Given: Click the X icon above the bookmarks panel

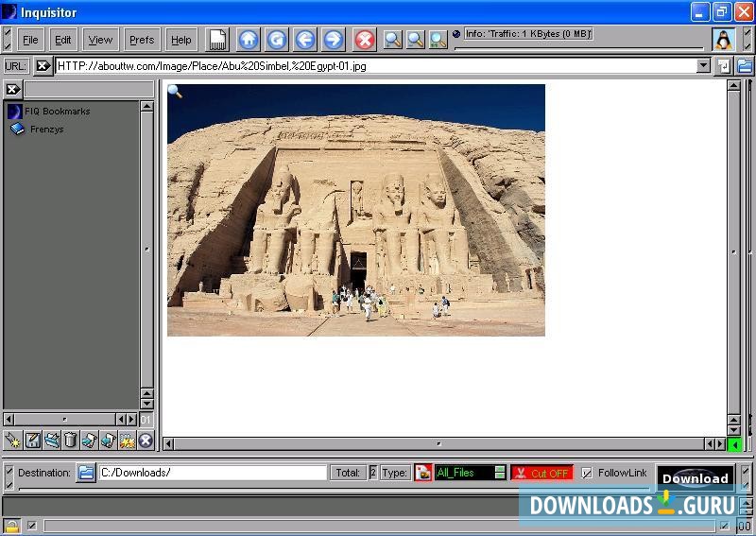Looking at the screenshot, I should click(13, 89).
